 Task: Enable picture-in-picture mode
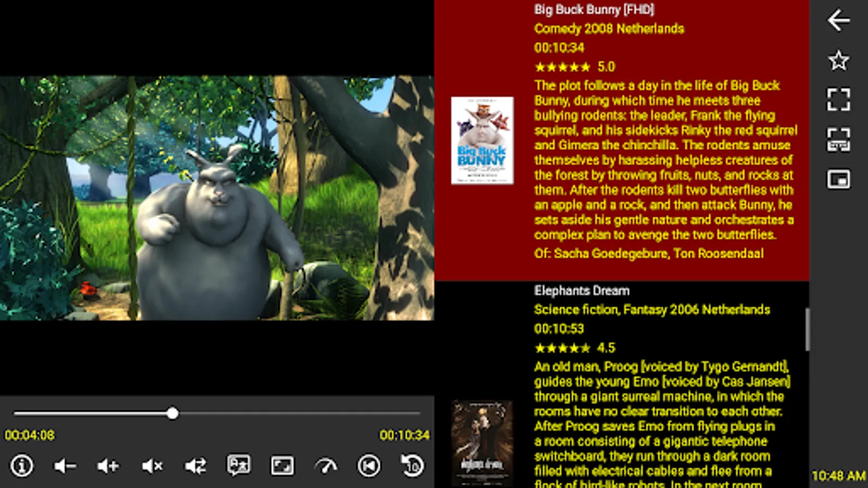(838, 179)
